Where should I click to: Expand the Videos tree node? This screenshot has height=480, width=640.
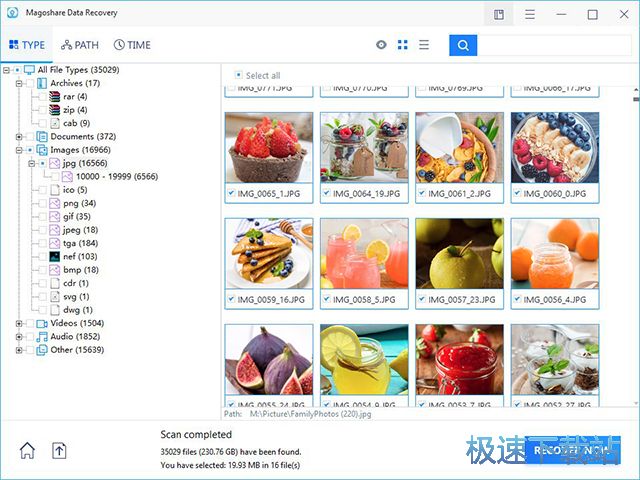(x=19, y=323)
